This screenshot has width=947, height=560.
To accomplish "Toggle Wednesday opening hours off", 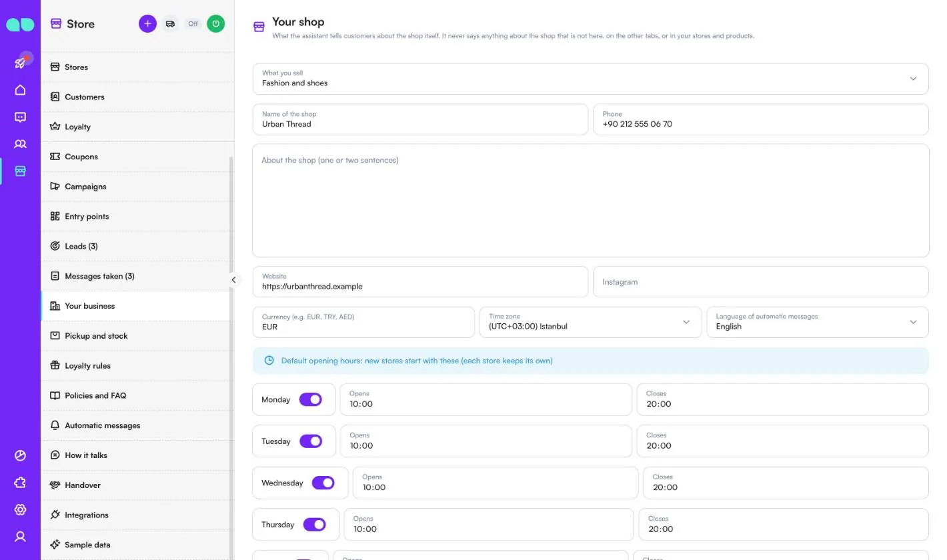I will pyautogui.click(x=323, y=483).
